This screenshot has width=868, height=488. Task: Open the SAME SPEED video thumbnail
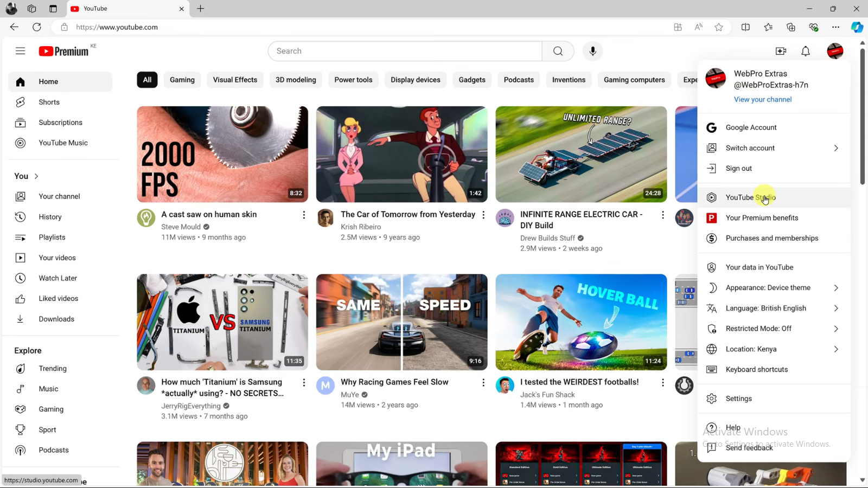[401, 322]
